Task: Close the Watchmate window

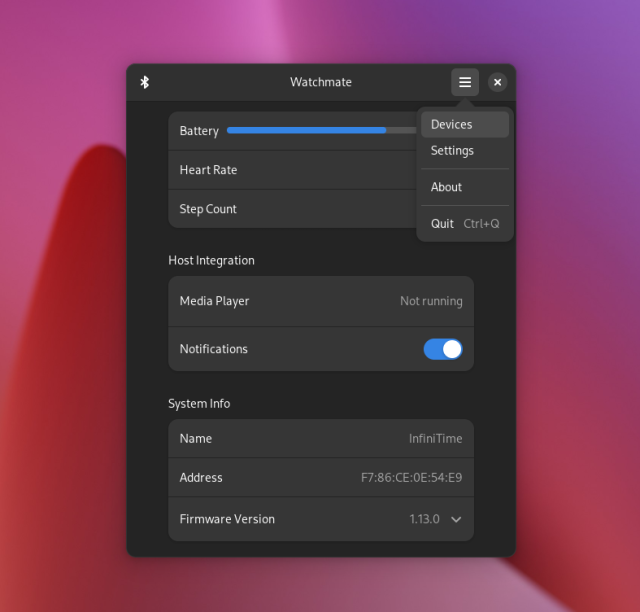Action: (497, 82)
